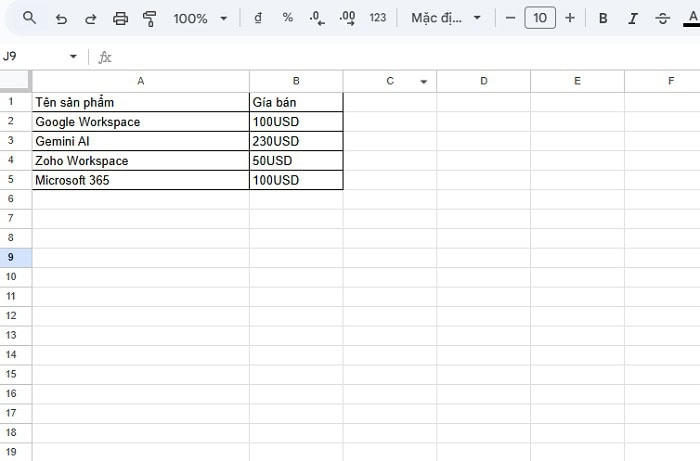Open the Mặc định font dropdown
This screenshot has width=700, height=461.
click(446, 18)
